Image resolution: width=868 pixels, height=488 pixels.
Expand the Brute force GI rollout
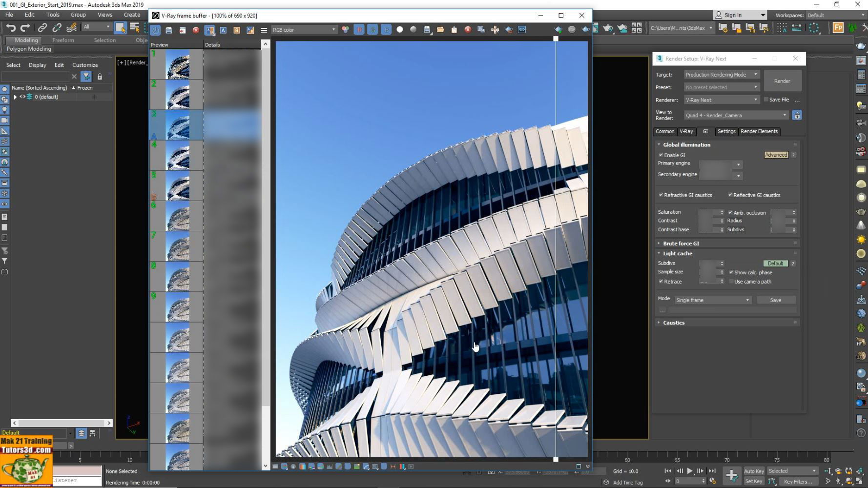coord(681,244)
